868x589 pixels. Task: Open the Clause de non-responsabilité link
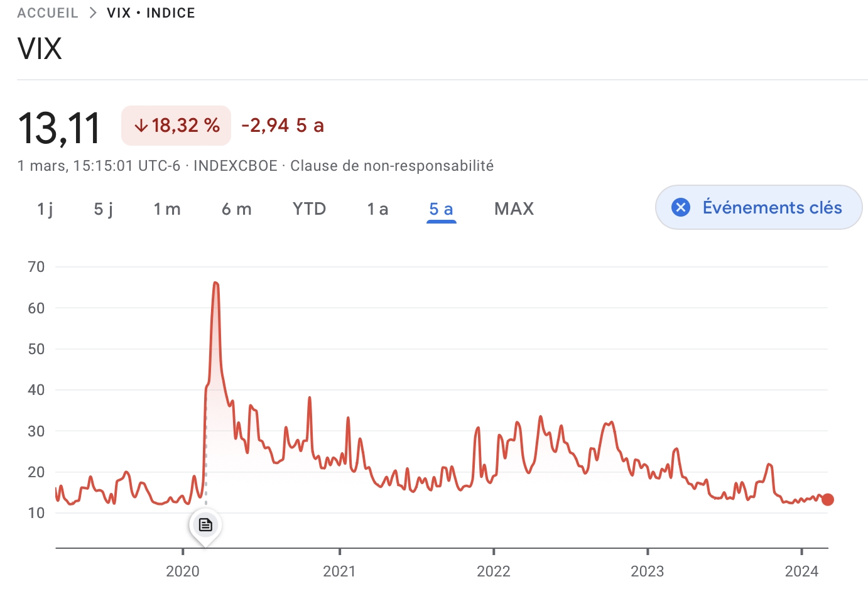[x=391, y=166]
